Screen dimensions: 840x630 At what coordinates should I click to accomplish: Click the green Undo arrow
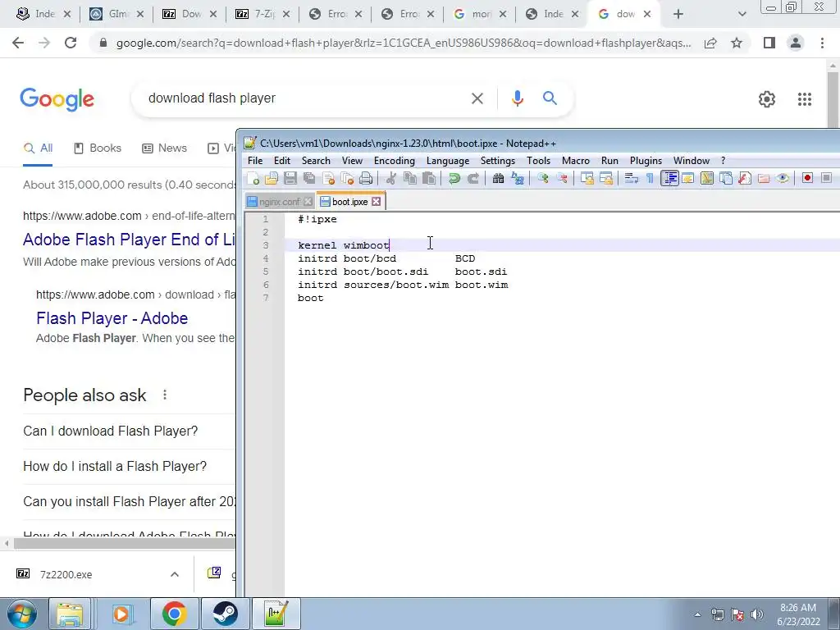454,178
